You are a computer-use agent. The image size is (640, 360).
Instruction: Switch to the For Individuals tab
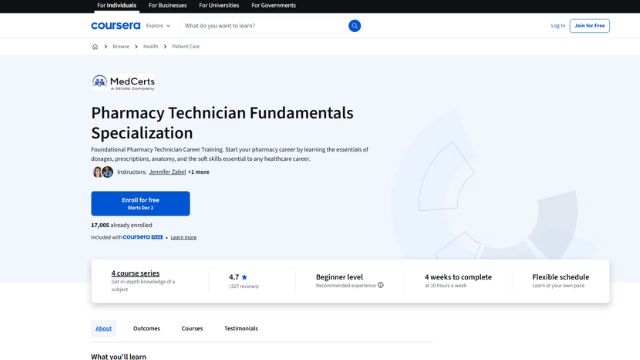tap(117, 5)
